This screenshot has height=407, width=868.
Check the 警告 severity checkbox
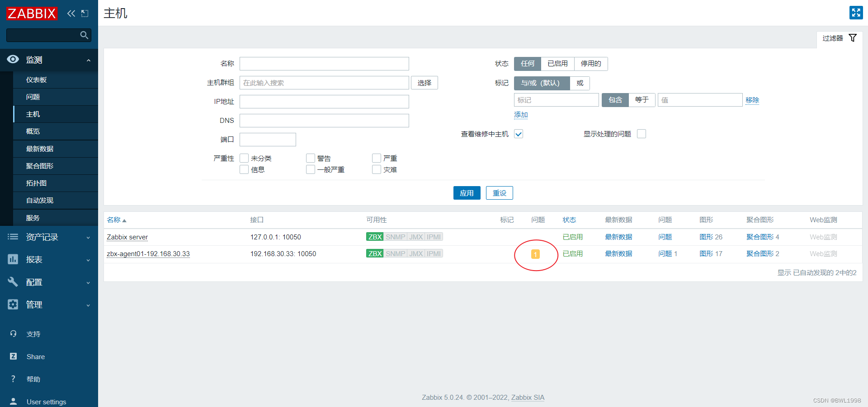click(x=311, y=158)
